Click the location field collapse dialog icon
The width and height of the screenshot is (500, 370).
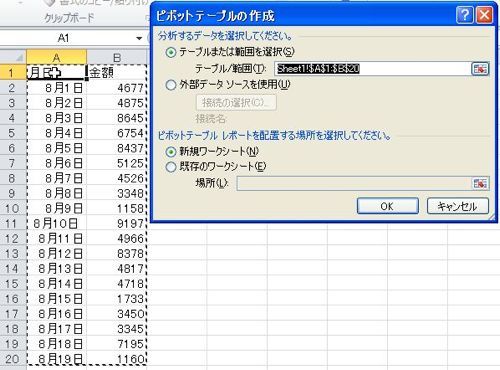[x=480, y=183]
